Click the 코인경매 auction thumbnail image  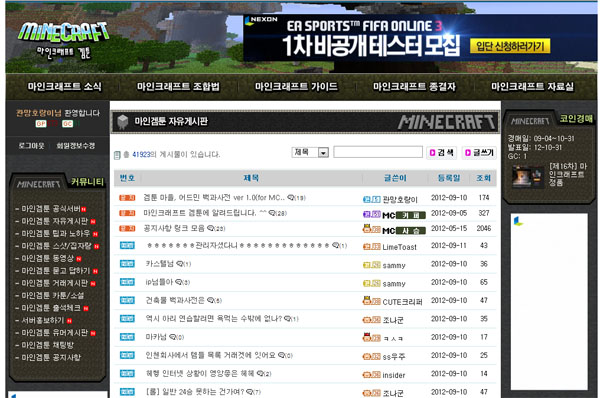click(528, 177)
